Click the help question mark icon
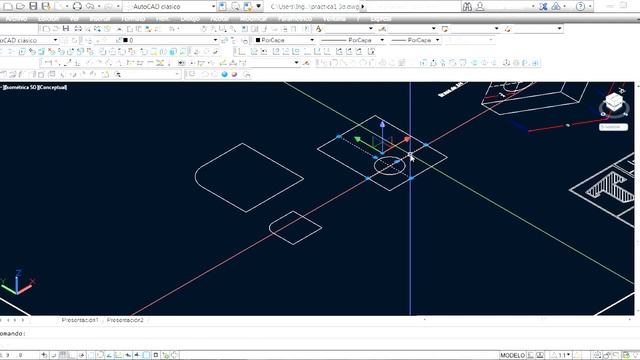This screenshot has width=640, height=360. (x=580, y=6)
